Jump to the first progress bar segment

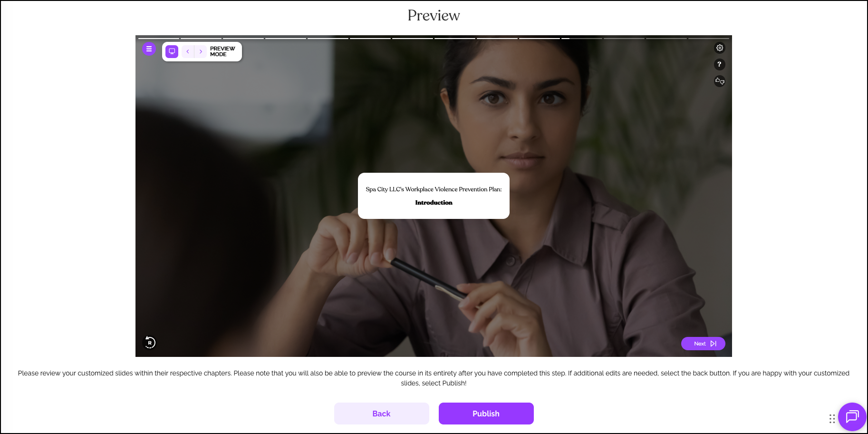tap(158, 38)
